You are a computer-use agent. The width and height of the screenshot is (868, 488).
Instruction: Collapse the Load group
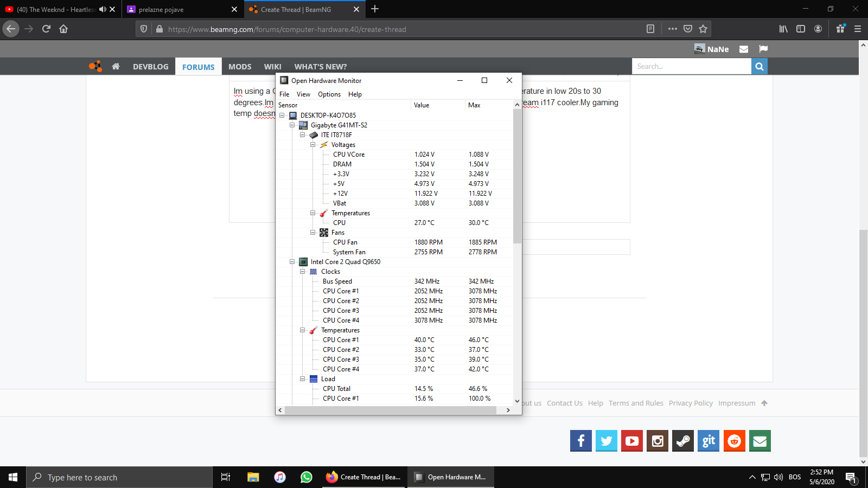coord(303,379)
